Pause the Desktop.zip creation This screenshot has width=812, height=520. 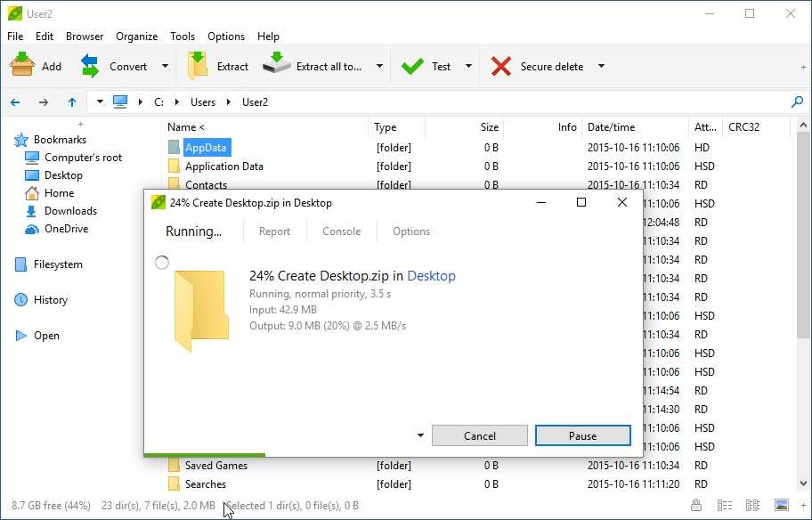pos(582,435)
